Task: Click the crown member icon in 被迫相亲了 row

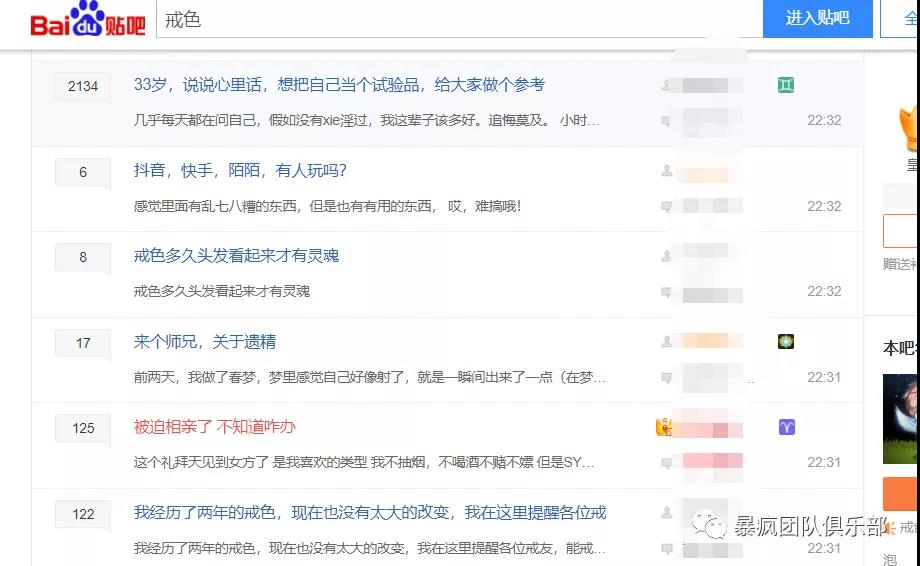Action: (x=663, y=427)
